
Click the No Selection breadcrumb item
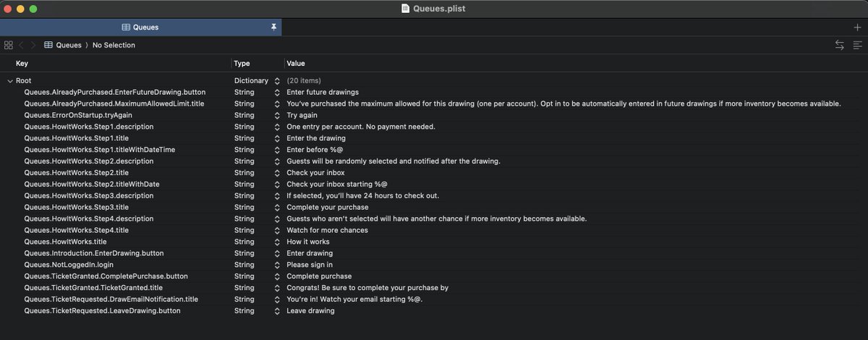(114, 45)
